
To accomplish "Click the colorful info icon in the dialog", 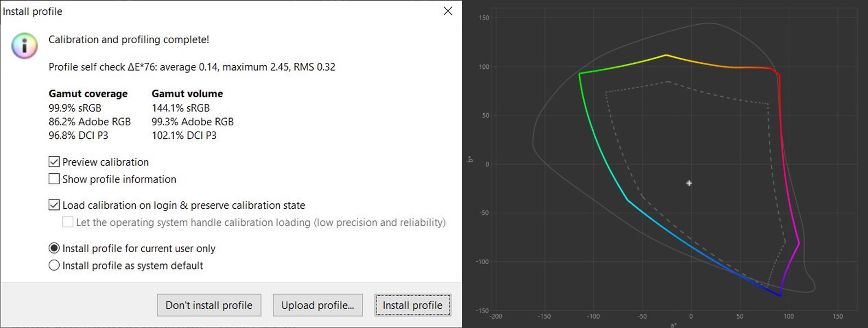I will (x=25, y=45).
